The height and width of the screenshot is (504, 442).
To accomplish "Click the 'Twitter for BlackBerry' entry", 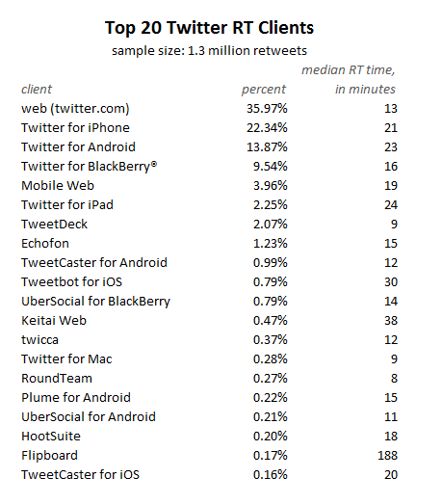I will pyautogui.click(x=90, y=167).
